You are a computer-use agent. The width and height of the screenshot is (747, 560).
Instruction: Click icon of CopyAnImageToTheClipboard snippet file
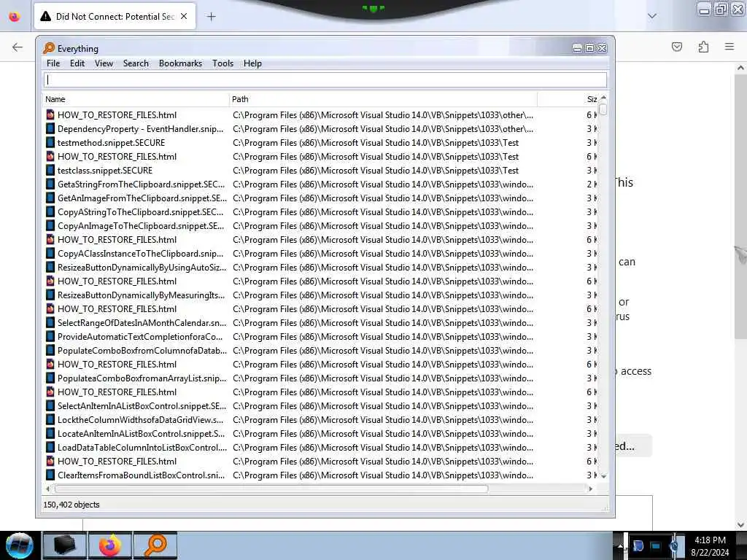click(50, 225)
